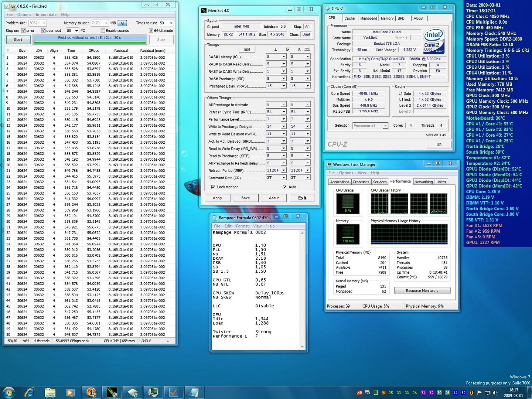The height and width of the screenshot is (399, 532).
Task: Click the LinX finished progress bar
Action: tap(90, 39)
